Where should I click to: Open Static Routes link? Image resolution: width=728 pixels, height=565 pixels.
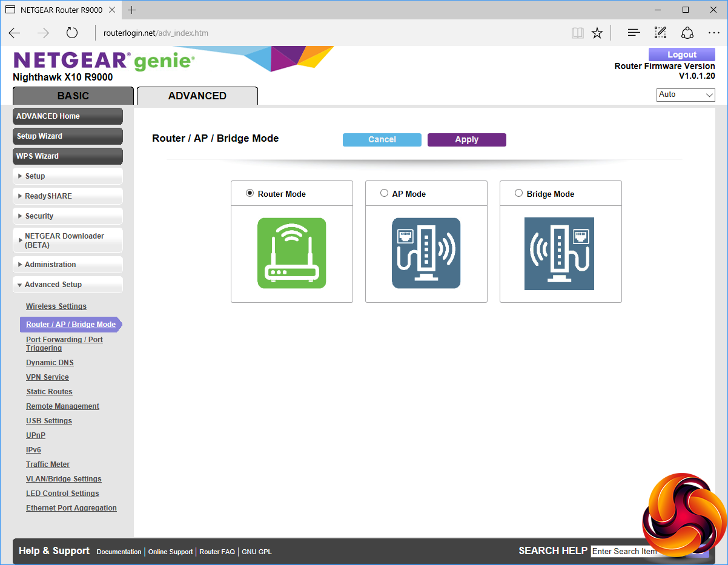(49, 392)
